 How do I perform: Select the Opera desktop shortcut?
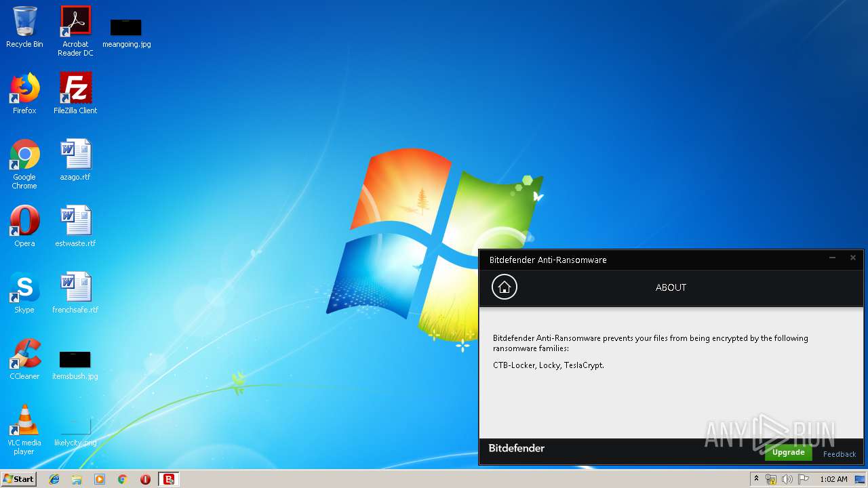point(24,226)
